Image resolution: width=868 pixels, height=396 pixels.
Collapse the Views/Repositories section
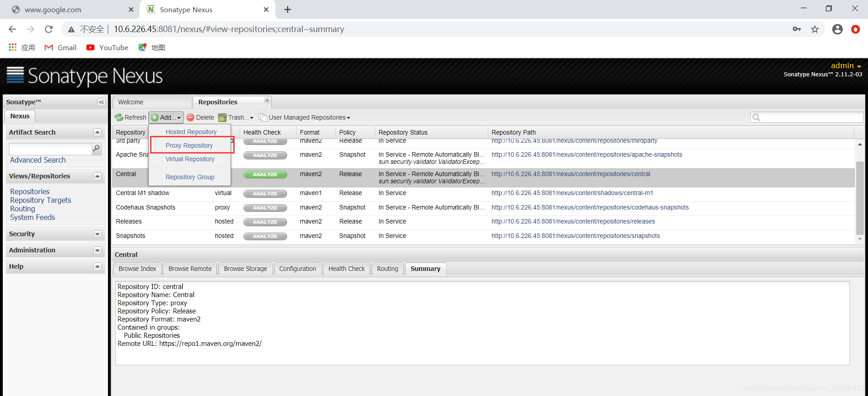(97, 176)
